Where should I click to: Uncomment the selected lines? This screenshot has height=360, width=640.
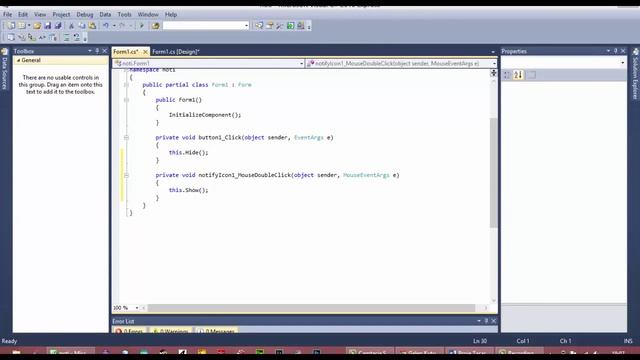point(77,38)
